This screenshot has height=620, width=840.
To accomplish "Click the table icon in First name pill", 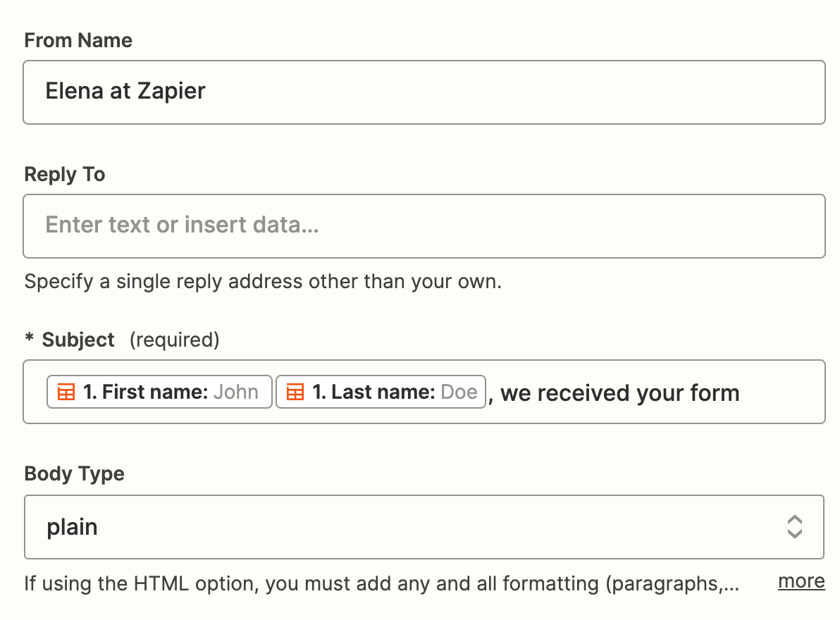I will 66,392.
